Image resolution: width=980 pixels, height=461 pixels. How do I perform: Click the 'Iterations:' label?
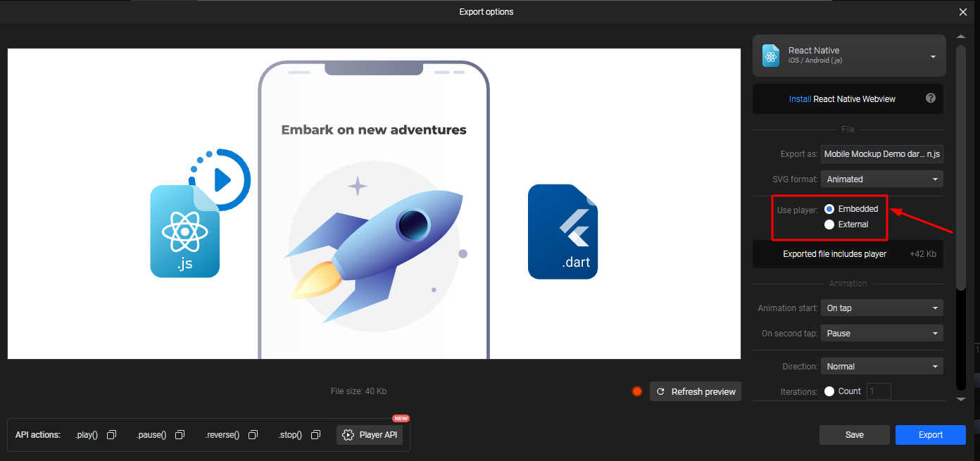800,392
